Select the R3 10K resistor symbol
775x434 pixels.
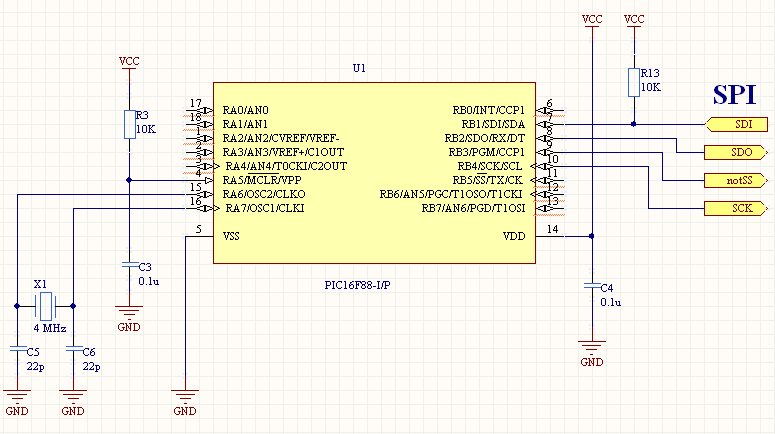tap(128, 124)
